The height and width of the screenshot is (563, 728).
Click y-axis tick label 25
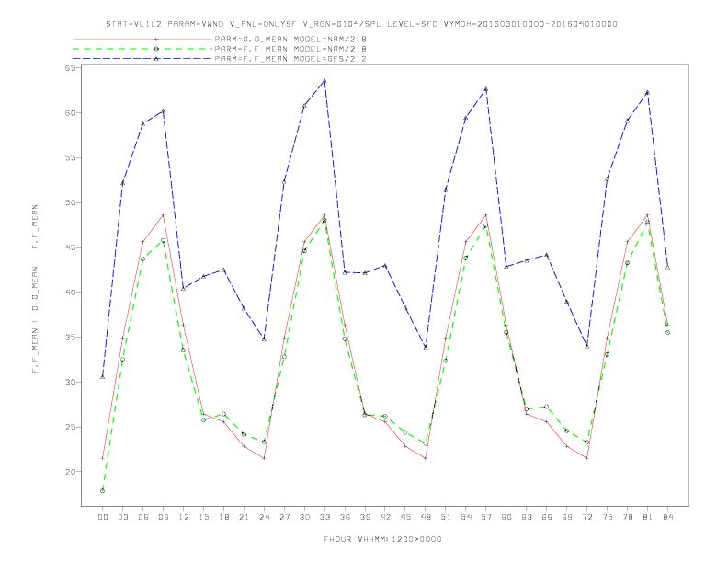pos(70,427)
